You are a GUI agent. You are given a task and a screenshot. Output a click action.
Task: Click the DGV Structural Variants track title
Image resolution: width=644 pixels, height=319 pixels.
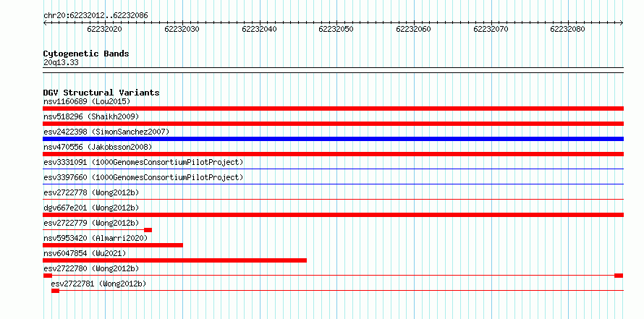(x=101, y=93)
